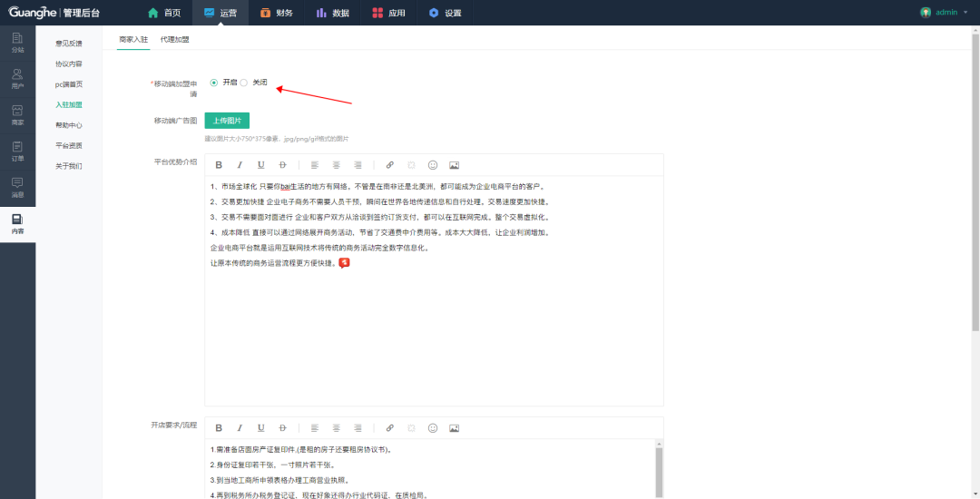This screenshot has height=499, width=980.
Task: Click unlink icon in 开店要求/流程 editor
Action: tap(411, 428)
